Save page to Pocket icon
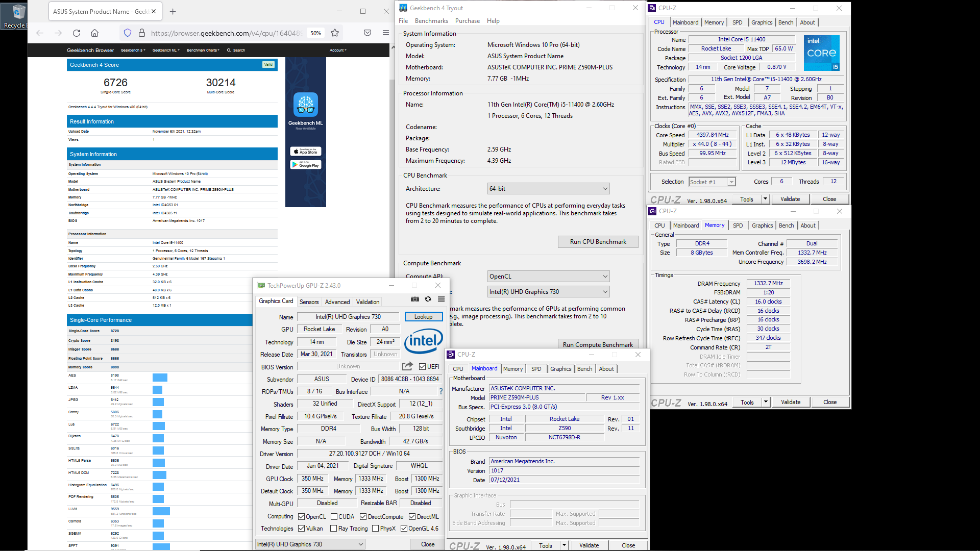Viewport: 980px width, 551px height. [x=367, y=33]
